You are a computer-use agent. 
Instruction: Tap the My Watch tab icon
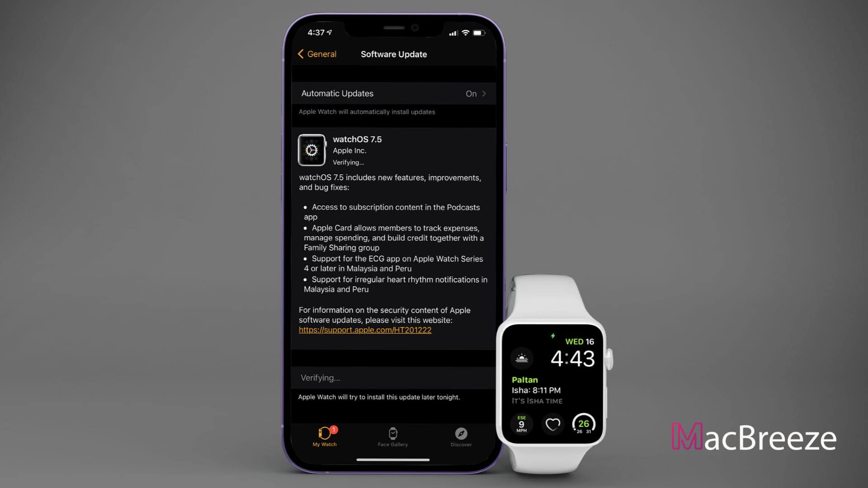click(x=325, y=434)
